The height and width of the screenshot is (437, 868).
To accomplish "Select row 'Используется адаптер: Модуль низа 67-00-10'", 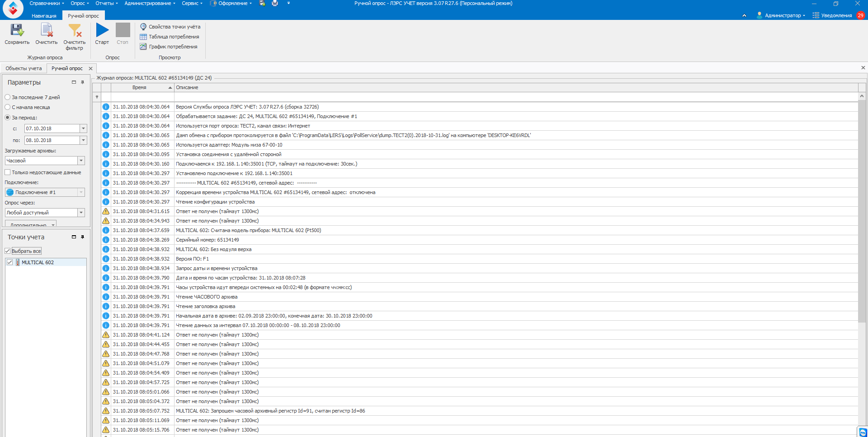I will click(480, 145).
